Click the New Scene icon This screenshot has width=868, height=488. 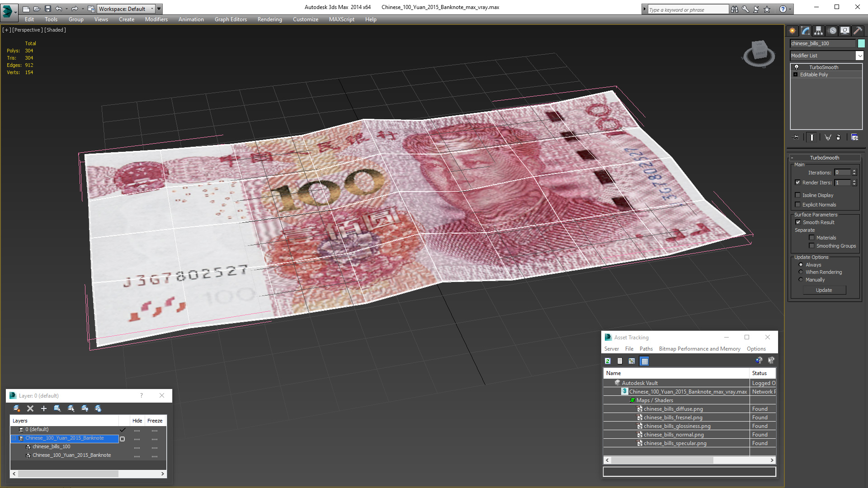click(26, 9)
